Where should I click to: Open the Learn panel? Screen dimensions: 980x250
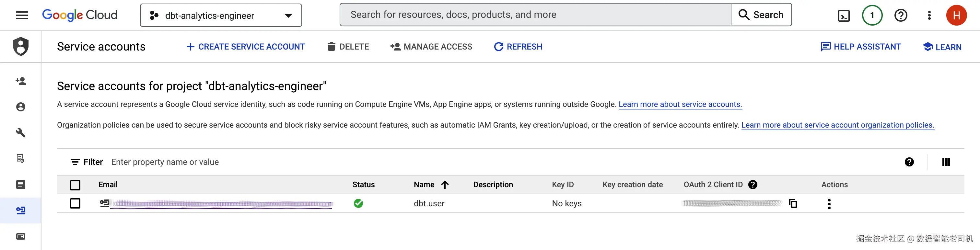(942, 47)
